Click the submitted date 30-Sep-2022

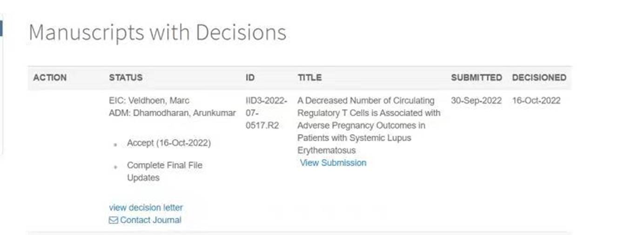[x=476, y=101]
